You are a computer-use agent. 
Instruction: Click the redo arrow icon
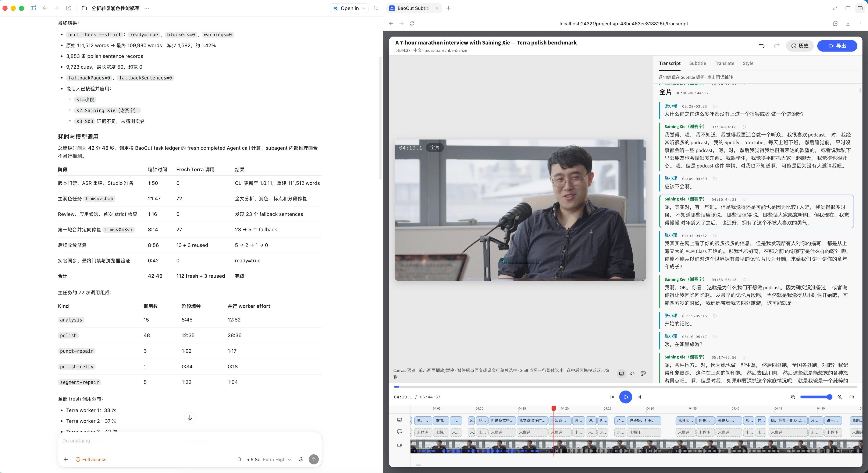pyautogui.click(x=777, y=46)
